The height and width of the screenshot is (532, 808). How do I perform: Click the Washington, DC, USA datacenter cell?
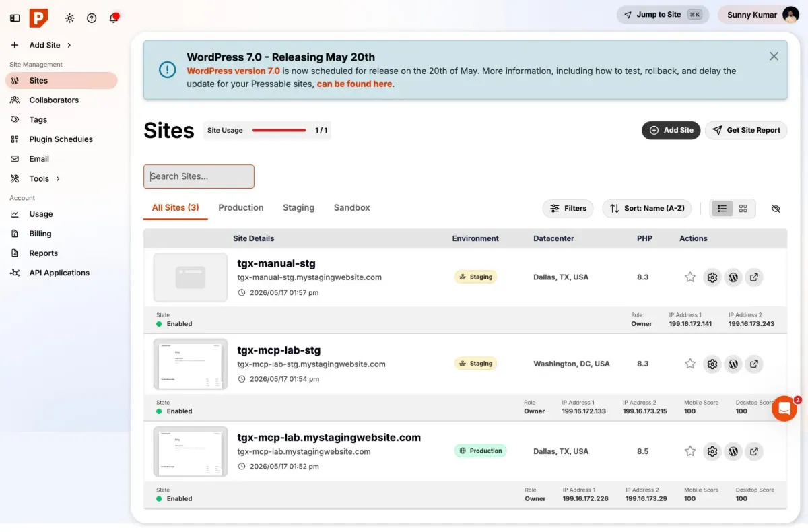coord(572,364)
